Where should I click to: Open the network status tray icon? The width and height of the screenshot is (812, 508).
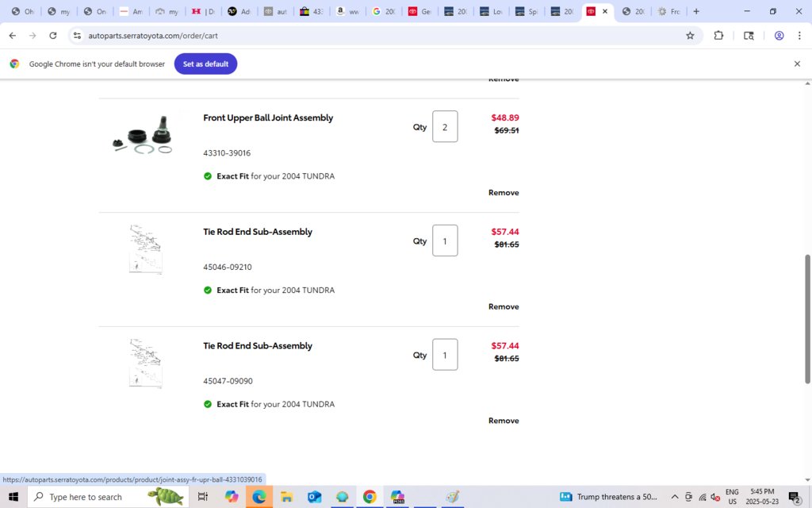pos(703,497)
